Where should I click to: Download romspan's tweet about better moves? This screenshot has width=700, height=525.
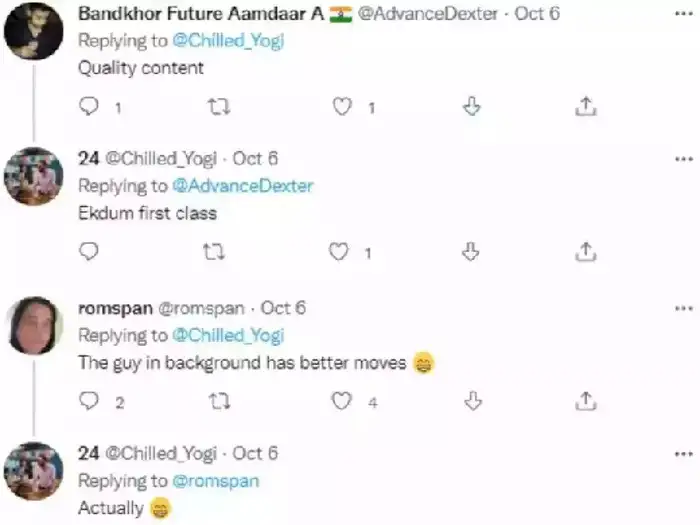[x=472, y=401]
